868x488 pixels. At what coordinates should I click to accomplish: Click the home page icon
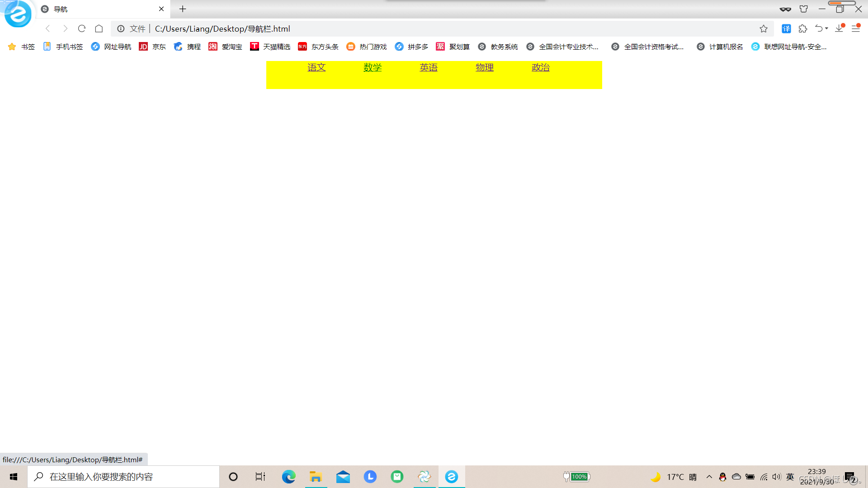click(99, 28)
